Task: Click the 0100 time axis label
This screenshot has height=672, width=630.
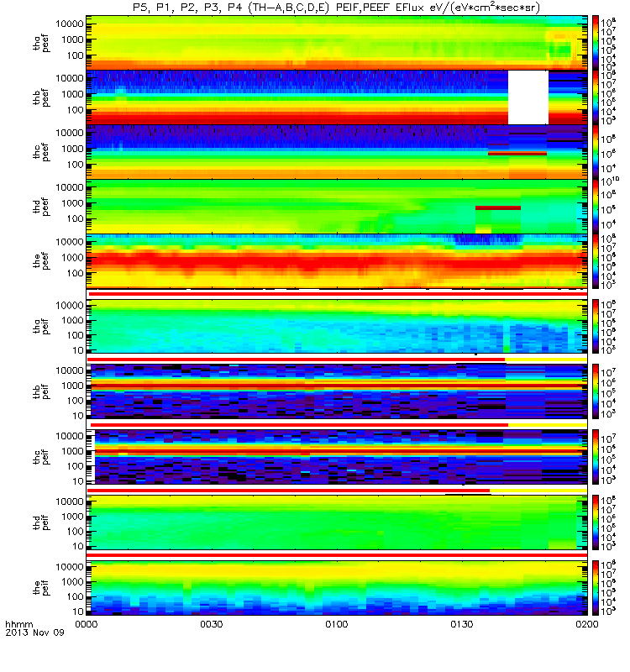Action: [x=337, y=624]
